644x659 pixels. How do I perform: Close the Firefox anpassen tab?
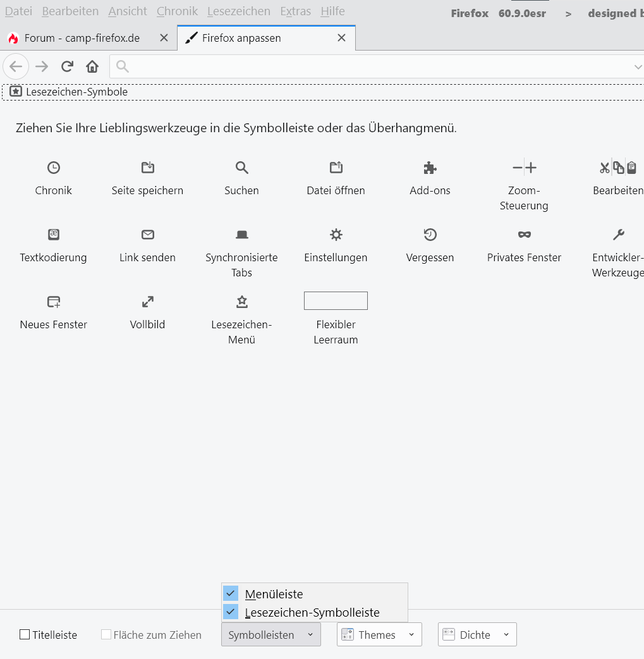pyautogui.click(x=341, y=38)
